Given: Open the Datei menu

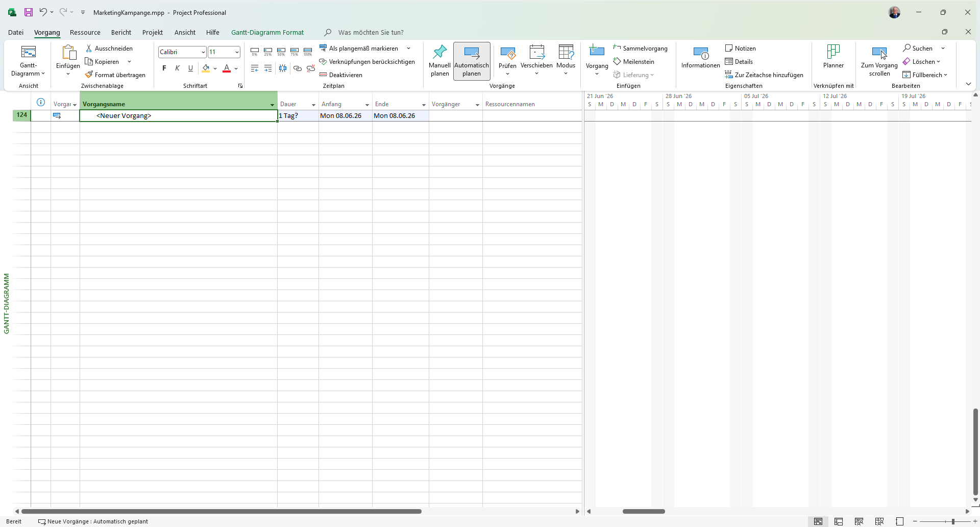Looking at the screenshot, I should tap(16, 32).
